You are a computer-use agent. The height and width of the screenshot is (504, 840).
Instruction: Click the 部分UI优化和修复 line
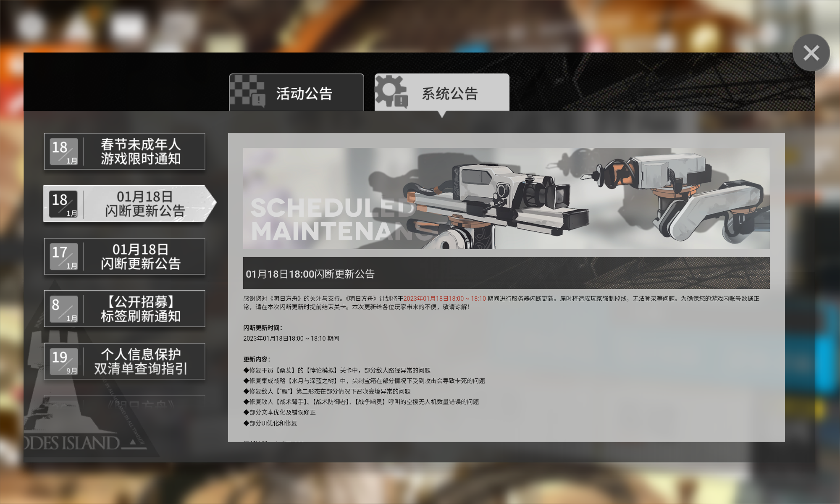tap(270, 423)
